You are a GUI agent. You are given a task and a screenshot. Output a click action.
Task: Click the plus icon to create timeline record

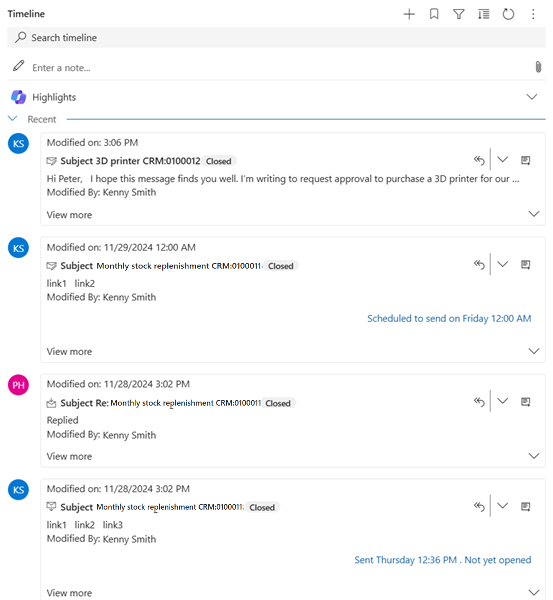(409, 15)
